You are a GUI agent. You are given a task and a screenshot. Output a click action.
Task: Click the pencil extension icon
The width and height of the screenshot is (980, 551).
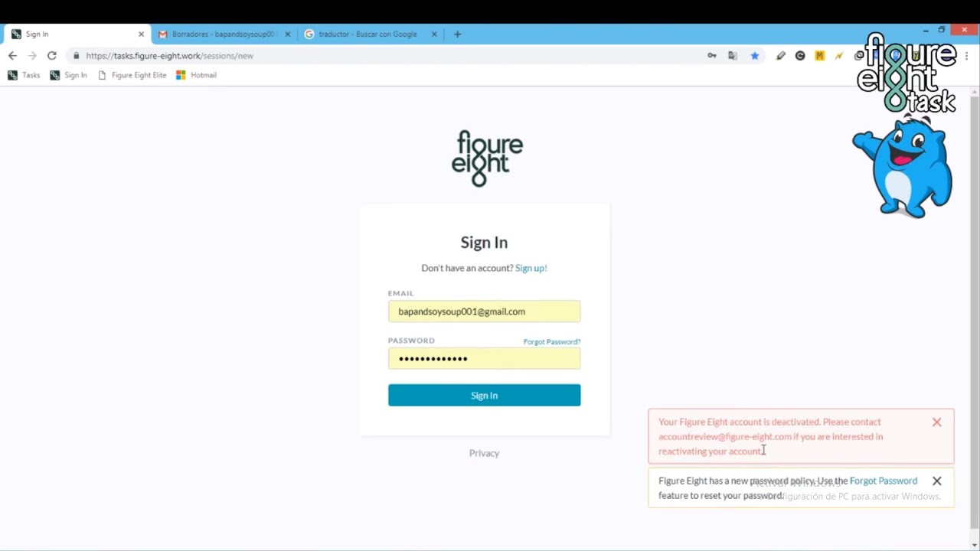coord(781,56)
